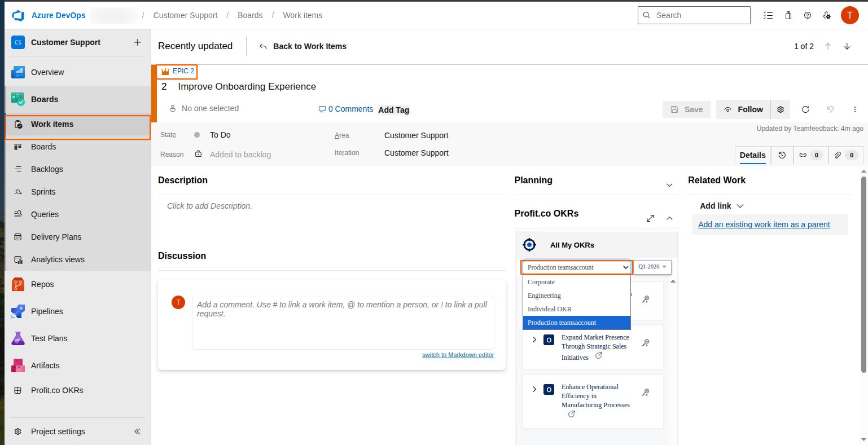Open the History tab icon
The width and height of the screenshot is (868, 445).
[x=782, y=155]
